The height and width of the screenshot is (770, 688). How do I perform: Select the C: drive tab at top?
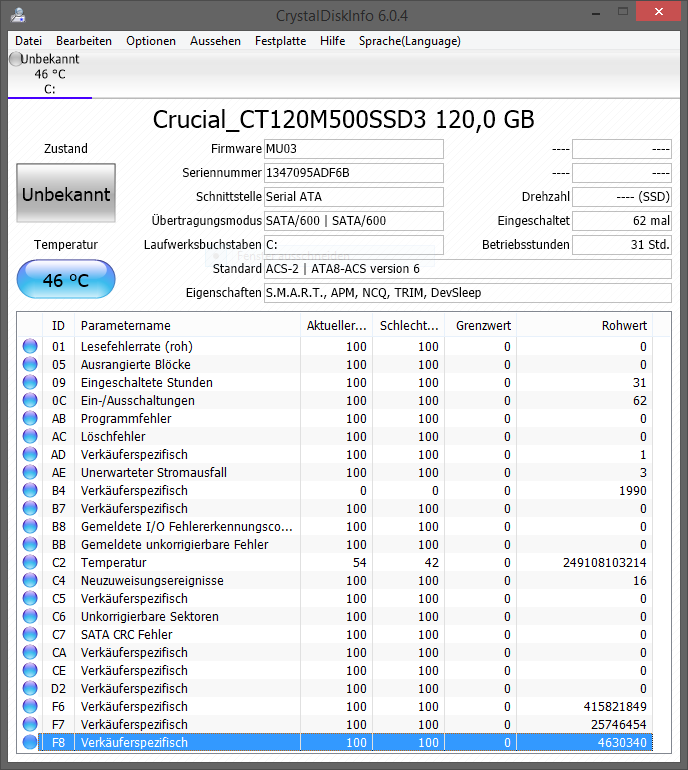(x=50, y=75)
